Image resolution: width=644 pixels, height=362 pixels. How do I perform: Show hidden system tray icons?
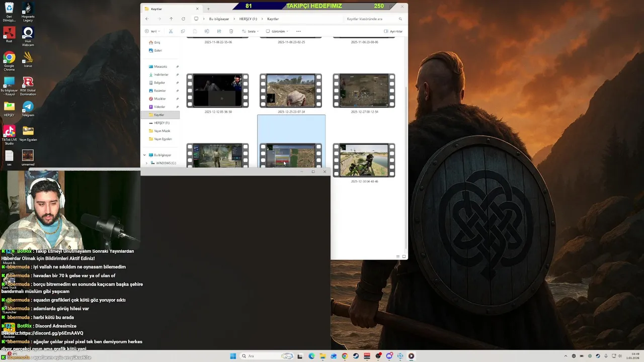(x=566, y=356)
